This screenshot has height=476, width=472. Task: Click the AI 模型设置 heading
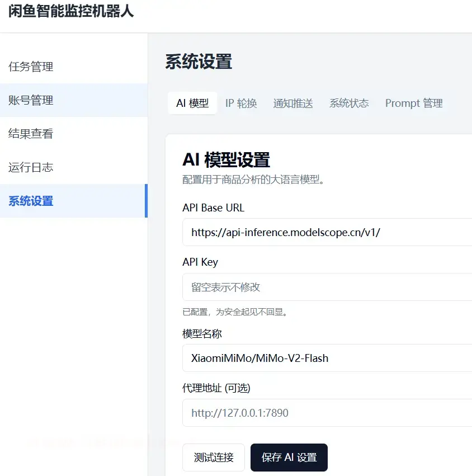click(x=226, y=160)
